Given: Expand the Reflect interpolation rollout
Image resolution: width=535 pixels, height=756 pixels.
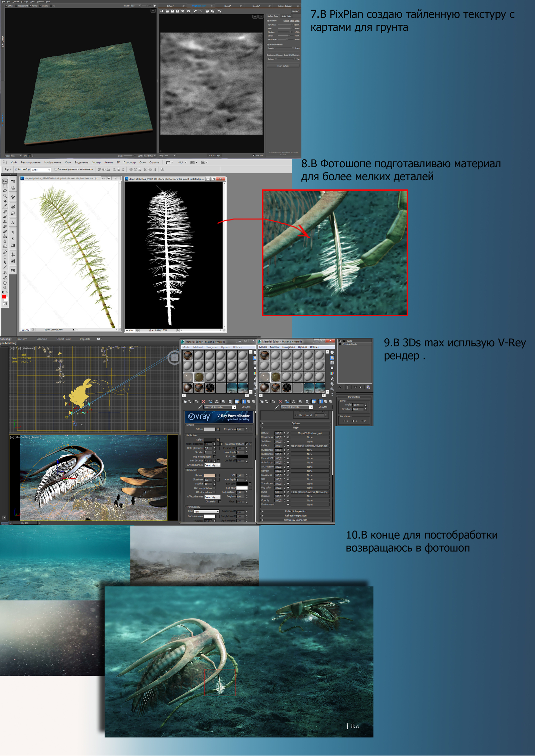Looking at the screenshot, I should pyautogui.click(x=296, y=511).
